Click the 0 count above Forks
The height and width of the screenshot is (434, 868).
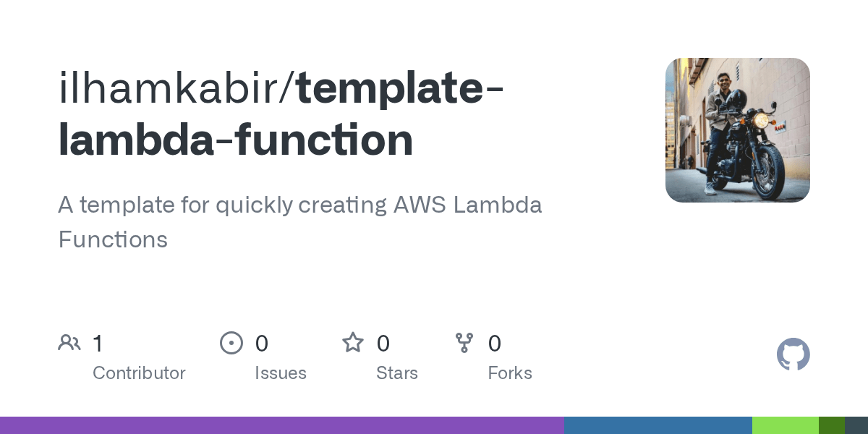click(x=495, y=344)
